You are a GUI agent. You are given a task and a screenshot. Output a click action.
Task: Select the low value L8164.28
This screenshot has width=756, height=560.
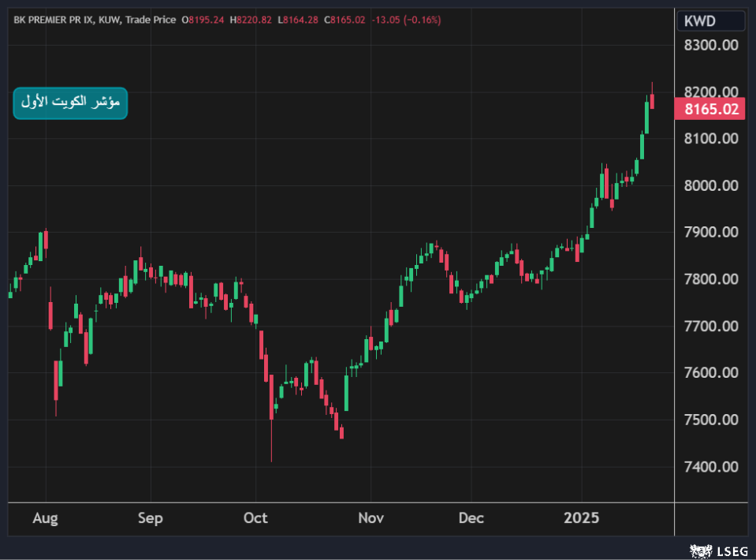coord(297,20)
